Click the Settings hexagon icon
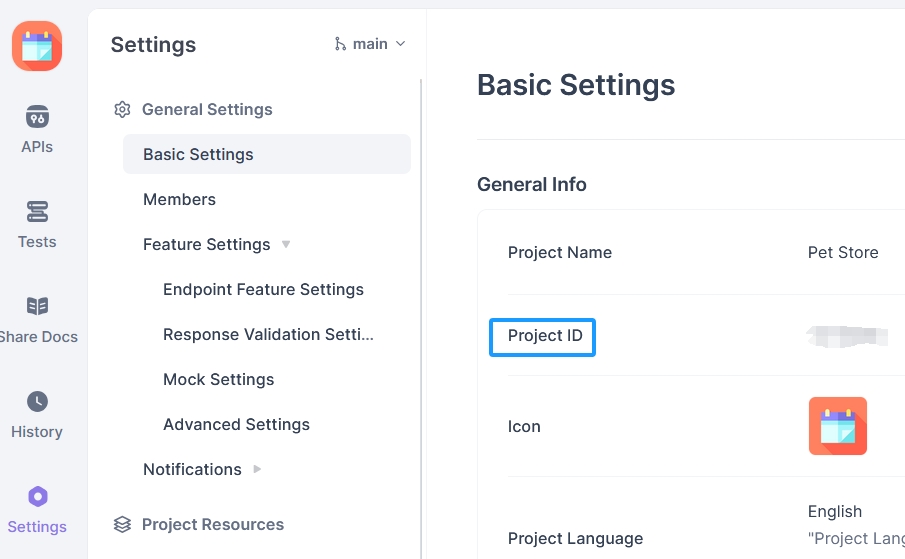 37,497
